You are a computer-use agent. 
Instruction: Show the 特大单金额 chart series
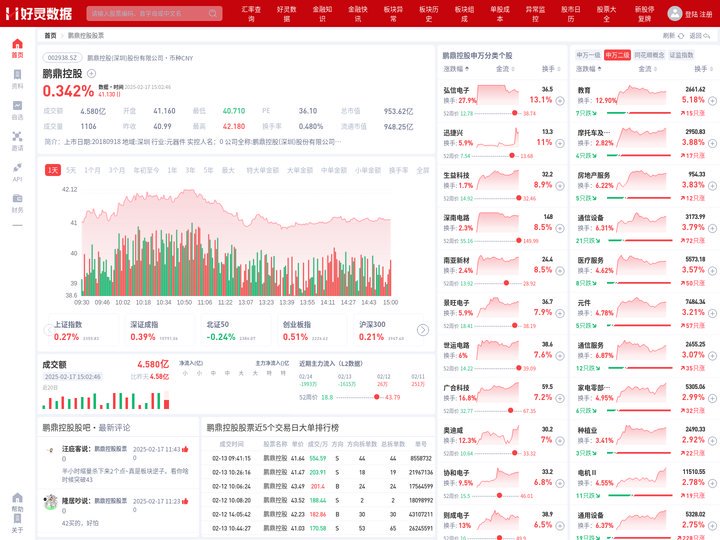click(263, 170)
